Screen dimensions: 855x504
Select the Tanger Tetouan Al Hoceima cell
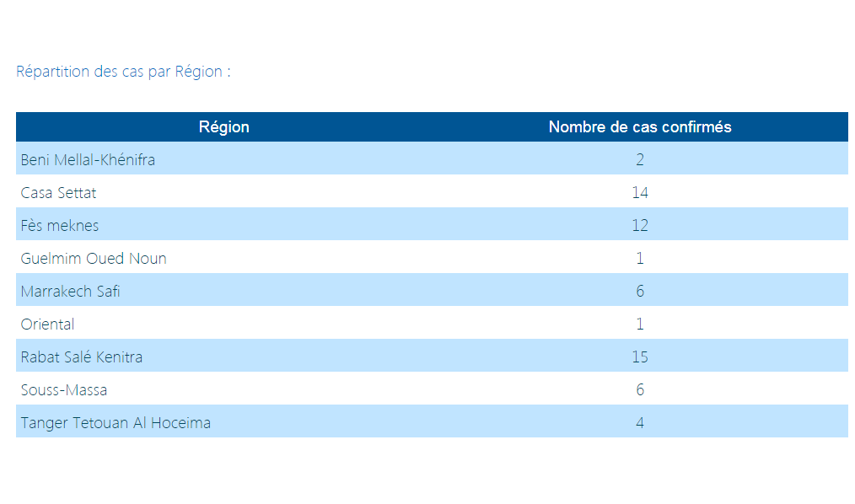point(116,423)
